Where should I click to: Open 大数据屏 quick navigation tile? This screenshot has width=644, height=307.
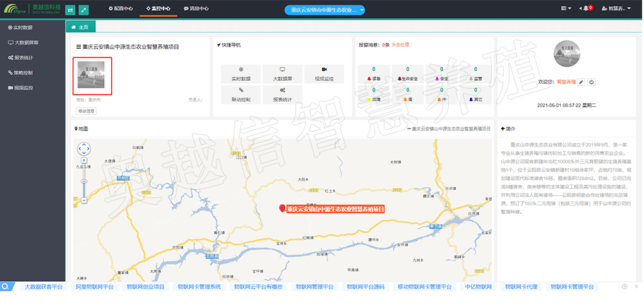tap(282, 74)
